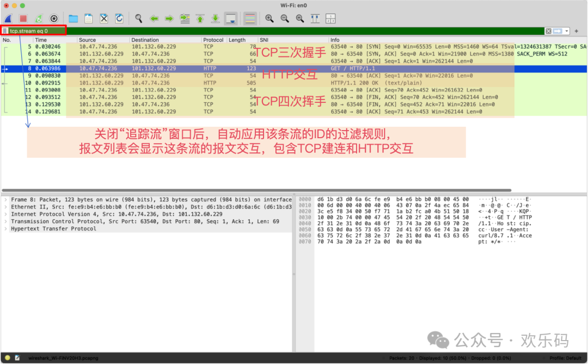Image resolution: width=588 pixels, height=364 pixels.
Task: Apply the display filter arrow button
Action: [x=558, y=30]
